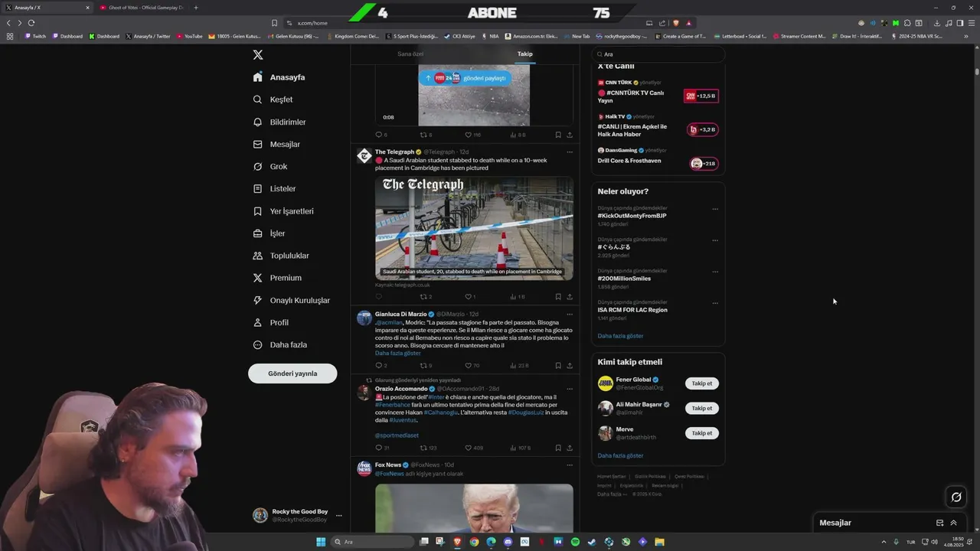
Task: Bookmark Orazio Accomando post
Action: [x=558, y=448]
